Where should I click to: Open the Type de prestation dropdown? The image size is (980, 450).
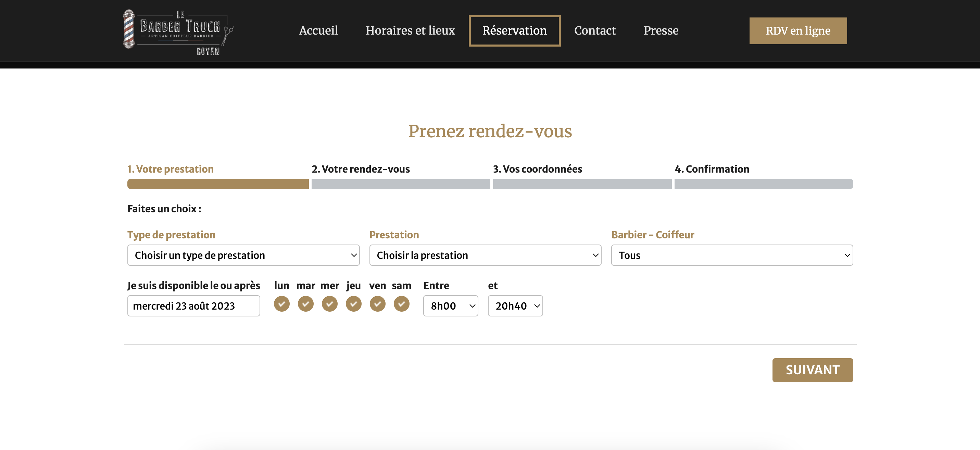click(x=243, y=255)
